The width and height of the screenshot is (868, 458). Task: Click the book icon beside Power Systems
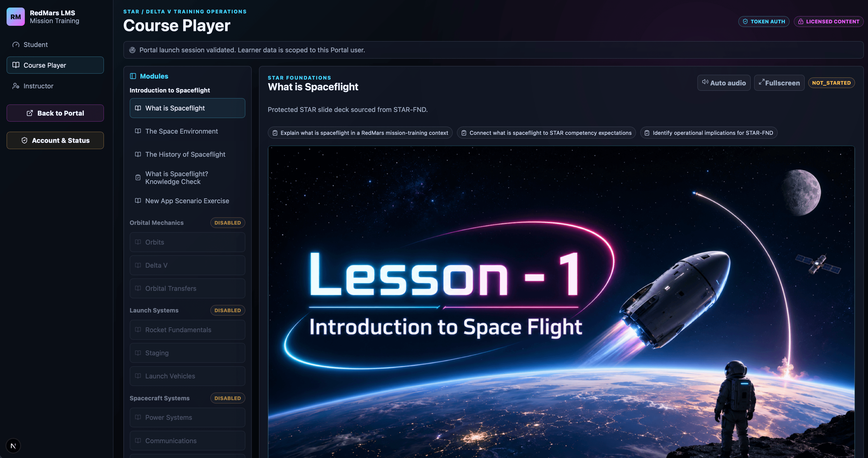(x=138, y=417)
